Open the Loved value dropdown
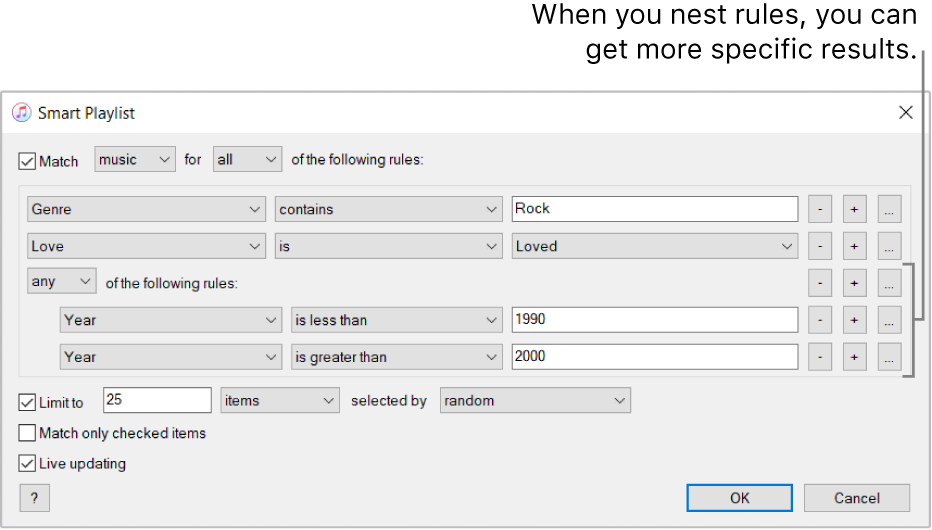Image resolution: width=932 pixels, height=530 pixels. (x=654, y=246)
